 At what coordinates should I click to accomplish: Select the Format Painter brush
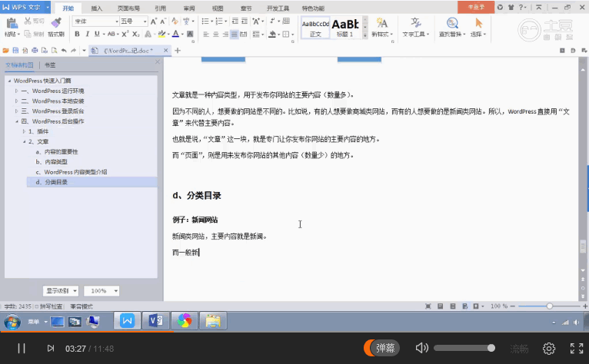[56, 22]
